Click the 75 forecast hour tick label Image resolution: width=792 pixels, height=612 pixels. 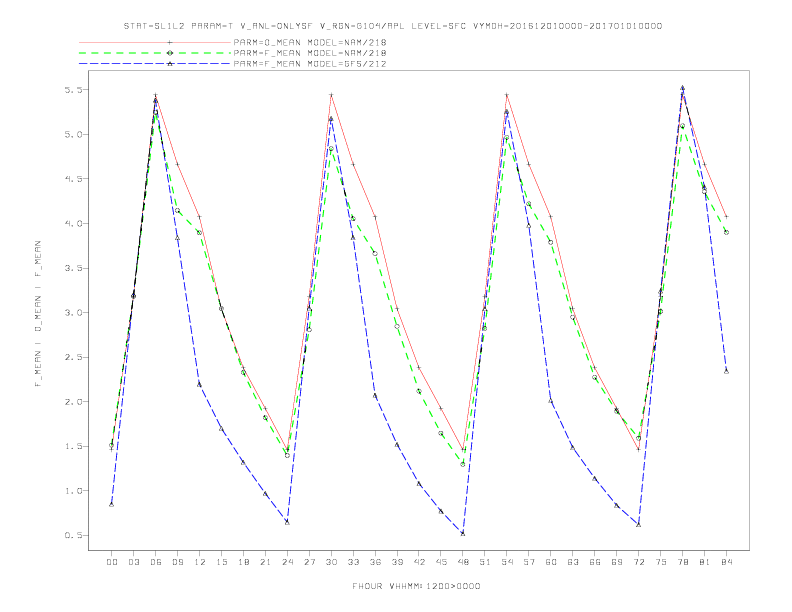pyautogui.click(x=661, y=562)
